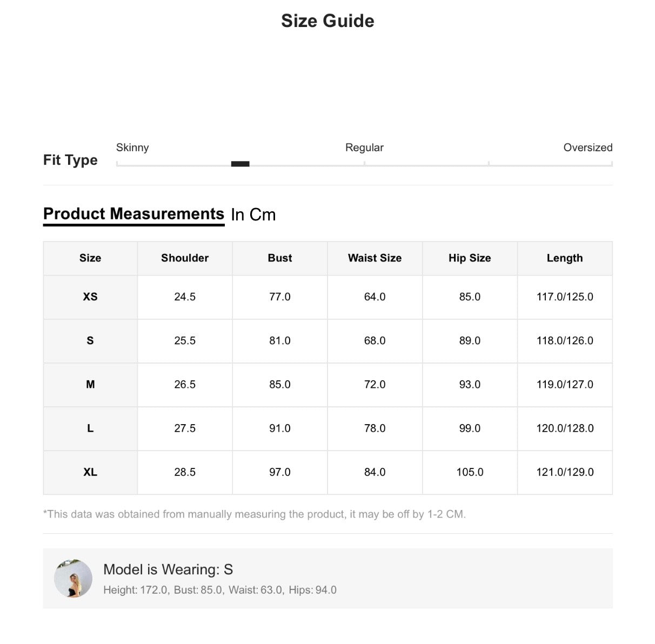Click the Waist Size column header
Image resolution: width=655 pixels, height=644 pixels.
click(375, 258)
